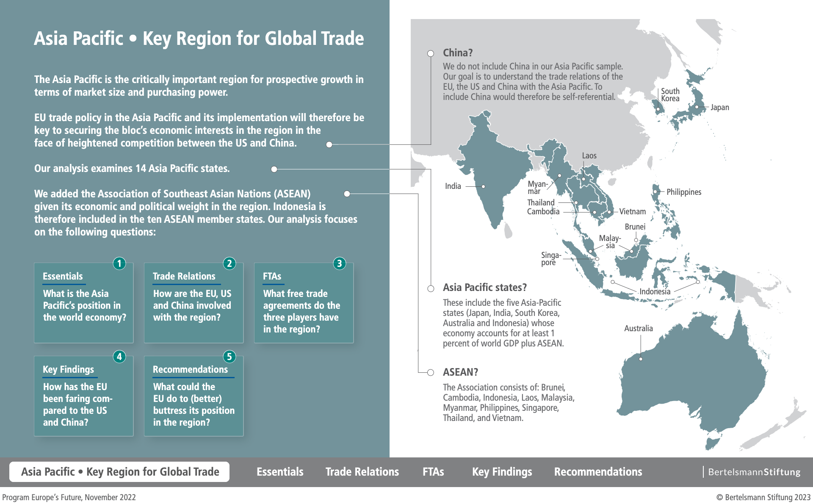This screenshot has width=813, height=504.
Task: Click the 'Australia' map label
Action: click(x=639, y=328)
